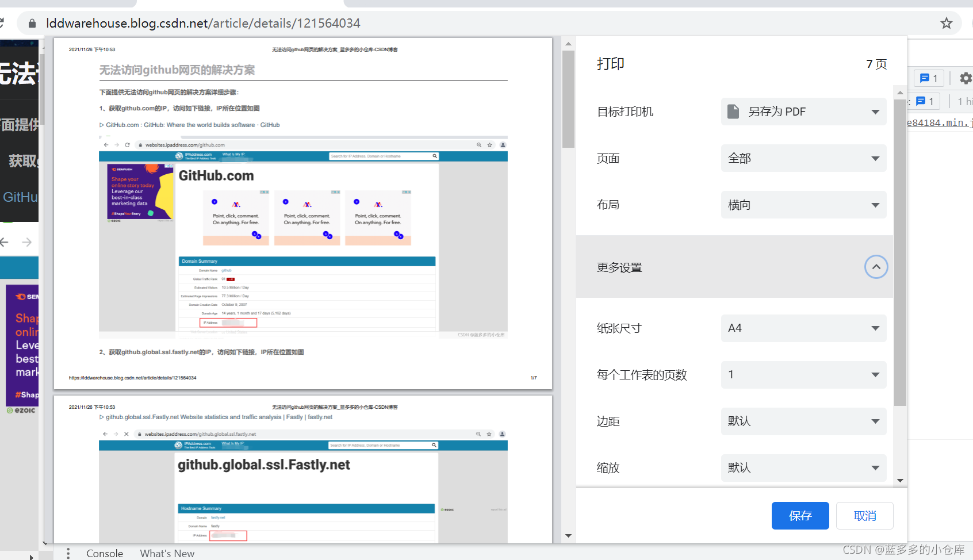The height and width of the screenshot is (560, 973).
Task: Click the top DevTools messages badge showing 1
Action: (929, 78)
